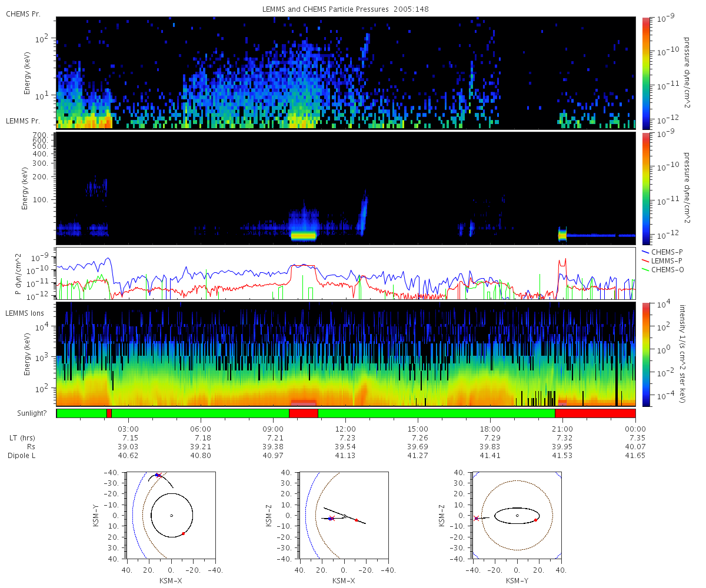
Task: Open the KSM-Y versus KSM-Z orbit plot
Action: pos(517,516)
